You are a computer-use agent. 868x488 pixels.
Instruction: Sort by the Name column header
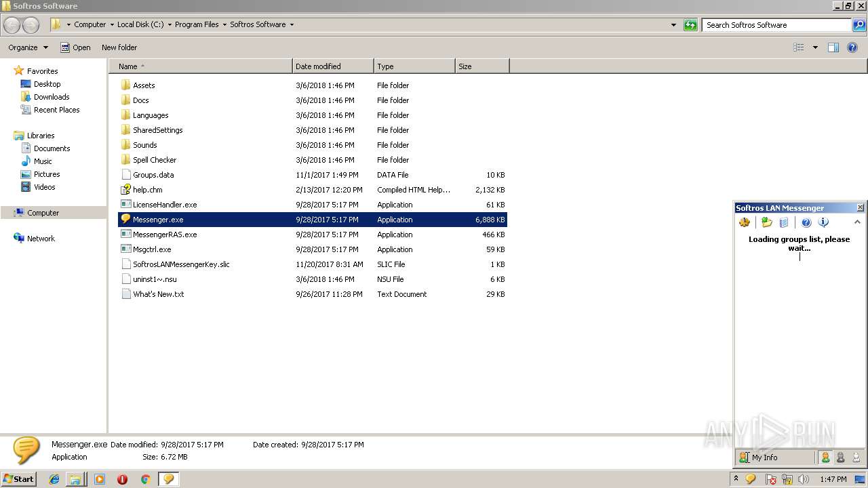(200, 66)
